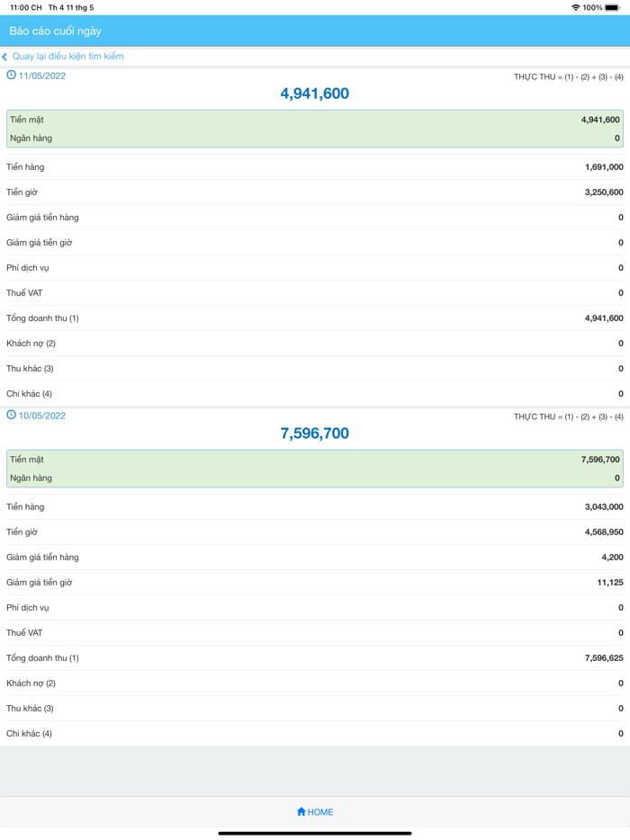
Task: Tap the blue total amount 4,941,600
Action: 315,93
